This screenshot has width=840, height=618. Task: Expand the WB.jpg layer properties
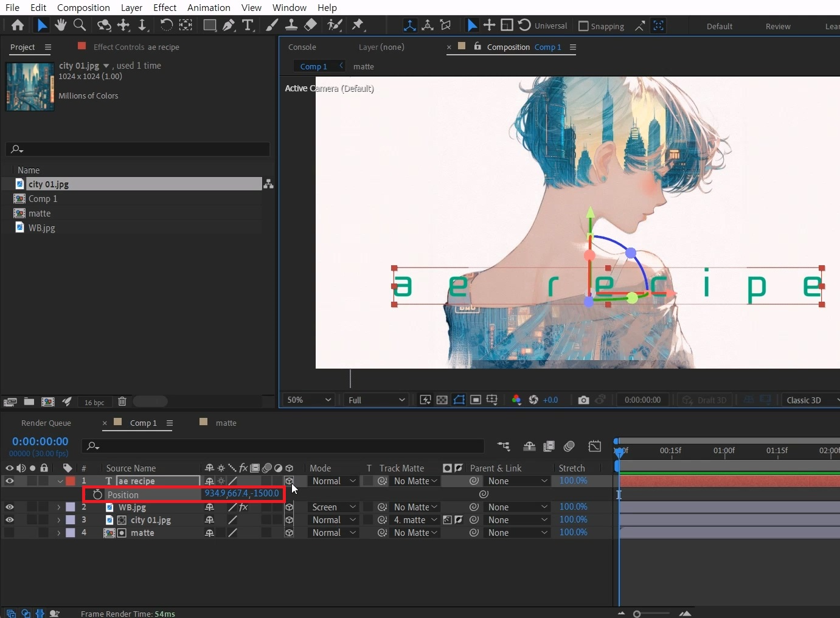point(59,507)
